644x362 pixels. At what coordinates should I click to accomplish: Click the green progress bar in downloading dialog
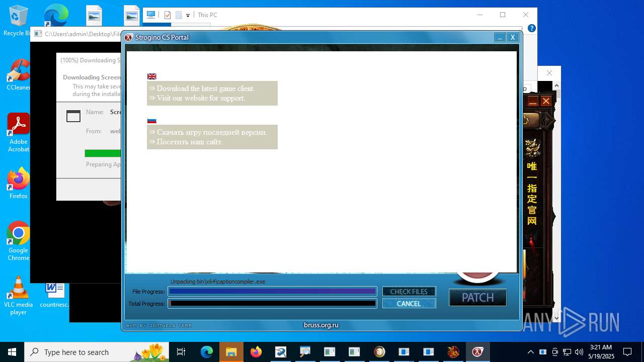coord(103,153)
